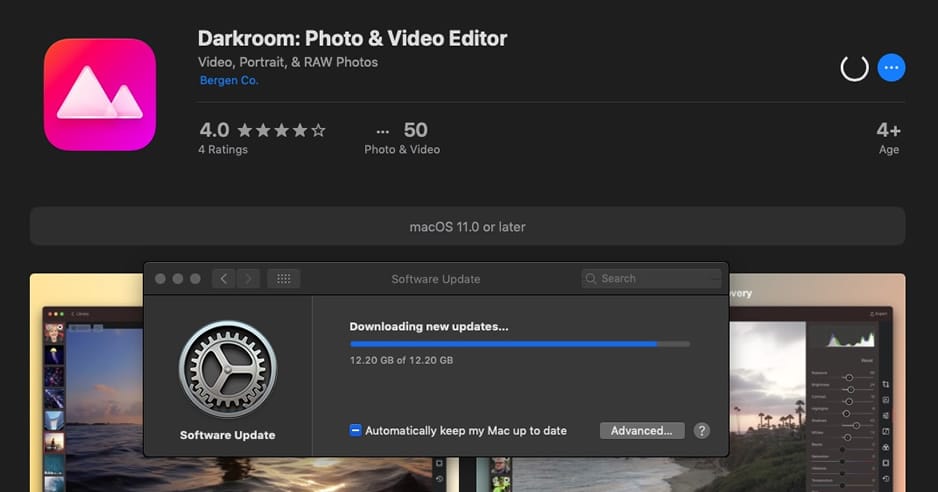938x492 pixels.
Task: Click the Software Update window title
Action: [436, 279]
